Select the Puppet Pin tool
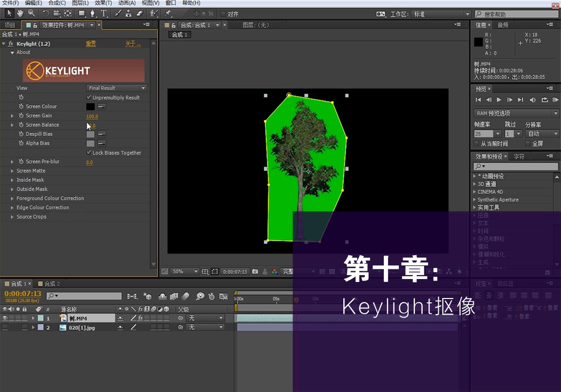Screen dimensions: 561x392 tap(168, 14)
